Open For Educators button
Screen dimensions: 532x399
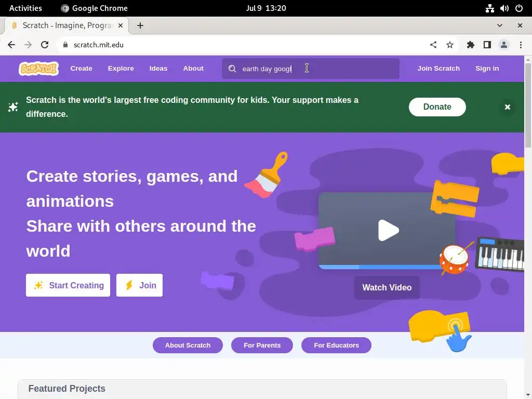click(336, 345)
